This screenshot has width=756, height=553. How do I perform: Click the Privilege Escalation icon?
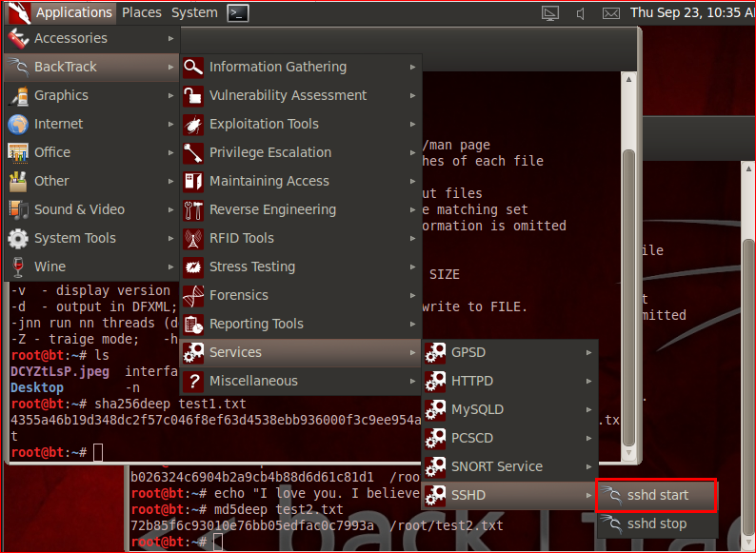193,152
